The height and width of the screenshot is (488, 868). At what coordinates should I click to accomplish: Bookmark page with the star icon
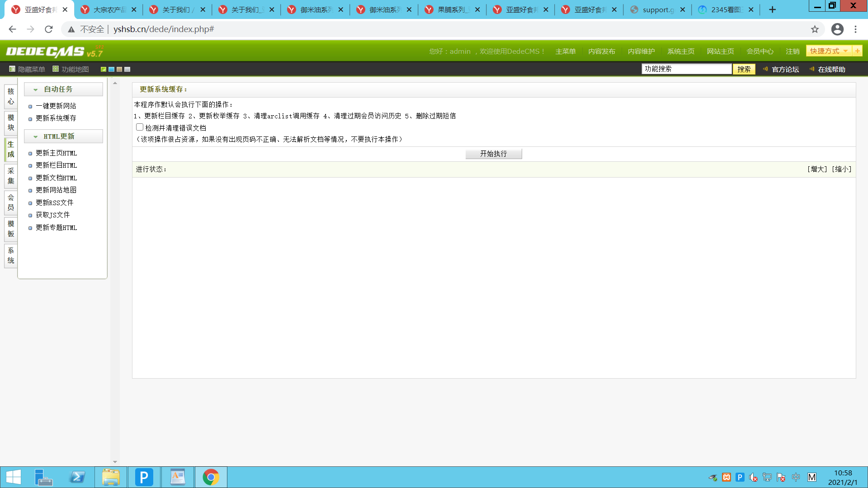tap(815, 29)
